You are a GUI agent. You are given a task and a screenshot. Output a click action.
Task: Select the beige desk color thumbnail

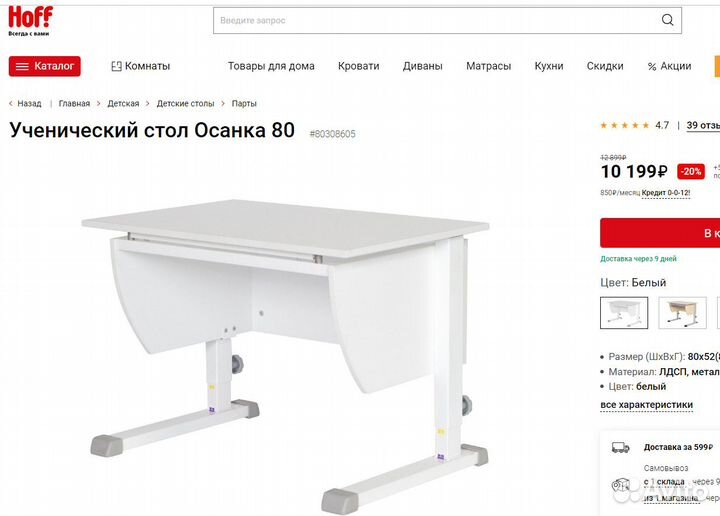[683, 313]
